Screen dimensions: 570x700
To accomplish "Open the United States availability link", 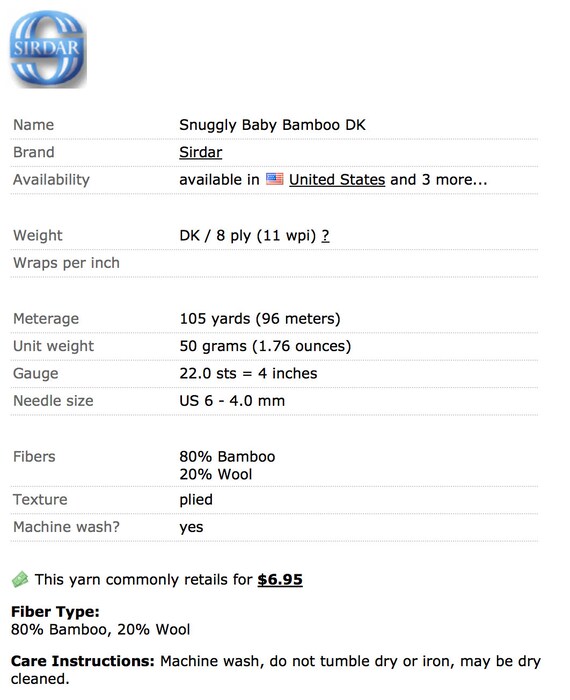I will [x=337, y=179].
